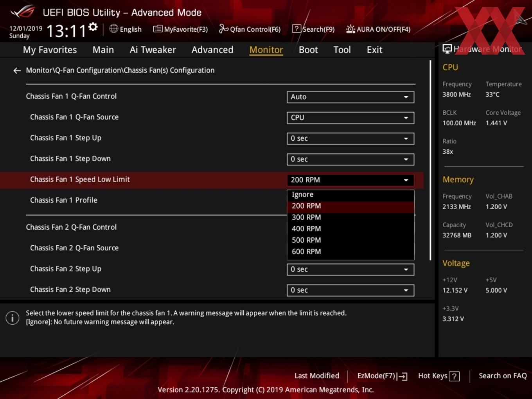Click CPU frequency value 3800 MHz
This screenshot has width=532, height=399.
coord(457,94)
